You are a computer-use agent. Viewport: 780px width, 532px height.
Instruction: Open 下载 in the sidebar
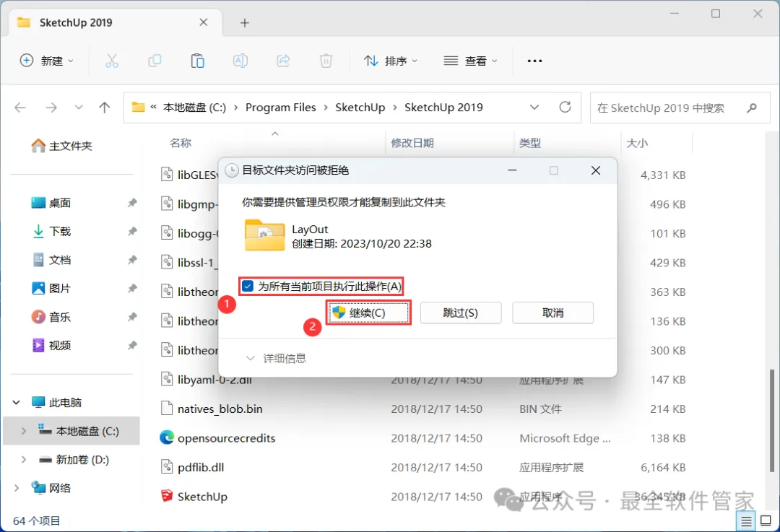click(51, 231)
